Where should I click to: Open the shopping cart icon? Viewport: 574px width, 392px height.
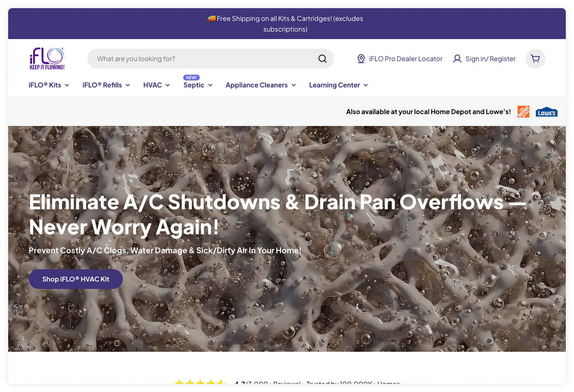click(x=535, y=58)
